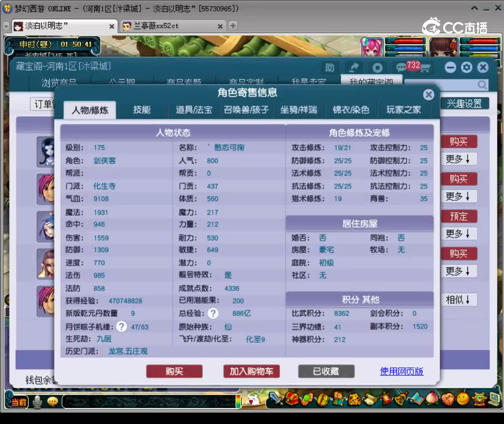
Task: Click the pink-haired pet portrait
Action: pos(372,48)
